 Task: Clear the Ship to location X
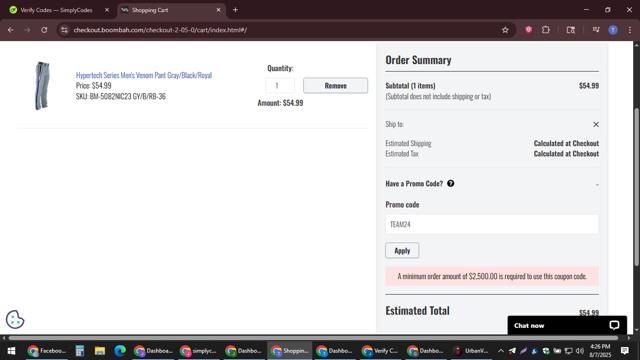click(596, 124)
